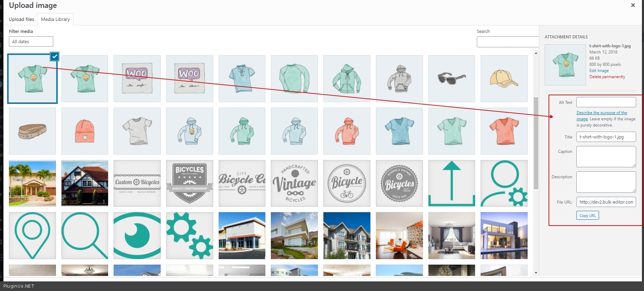Uncheck the selected t-shirt checkmark
This screenshot has height=291, width=644.
tap(55, 56)
